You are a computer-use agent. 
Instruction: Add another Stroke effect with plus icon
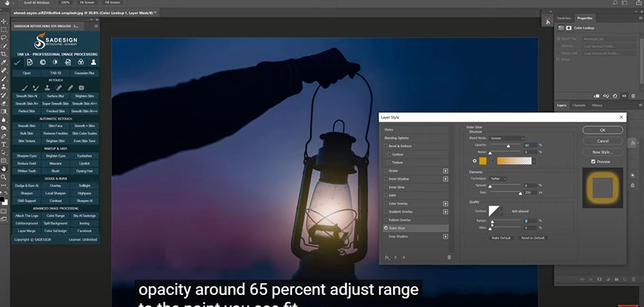446,171
